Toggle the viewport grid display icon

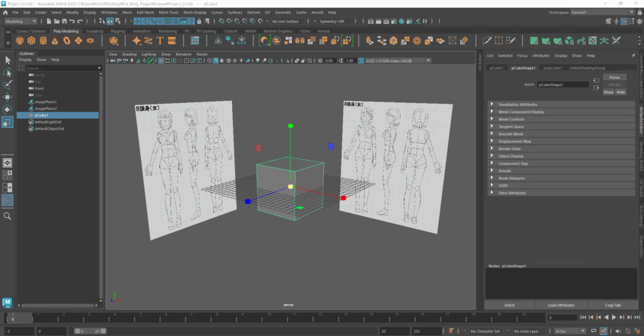161,61
